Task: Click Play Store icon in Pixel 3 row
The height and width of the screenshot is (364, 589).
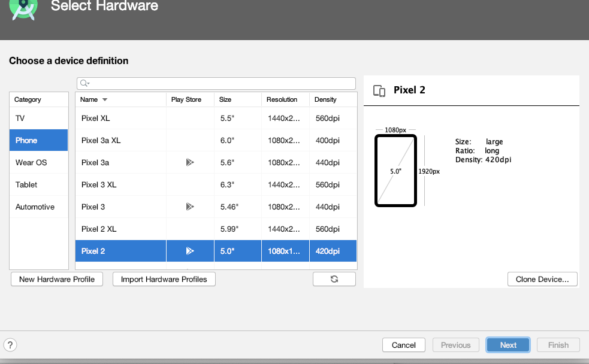Action: pos(190,207)
